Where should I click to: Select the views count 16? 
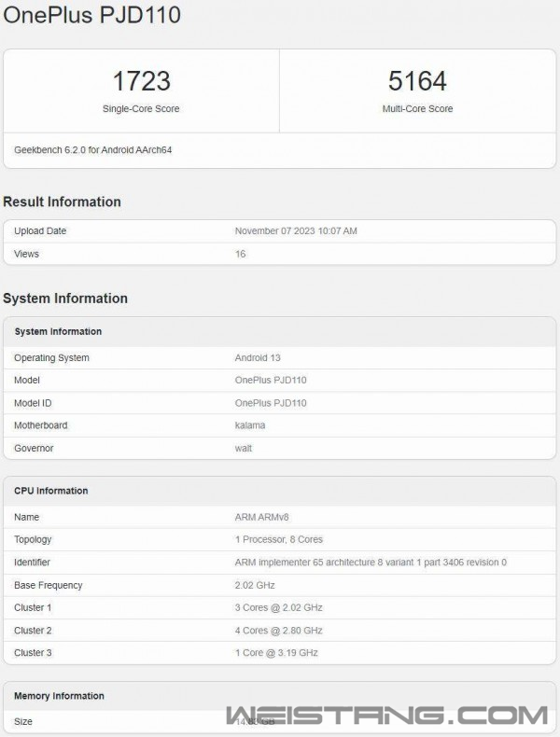coord(240,254)
